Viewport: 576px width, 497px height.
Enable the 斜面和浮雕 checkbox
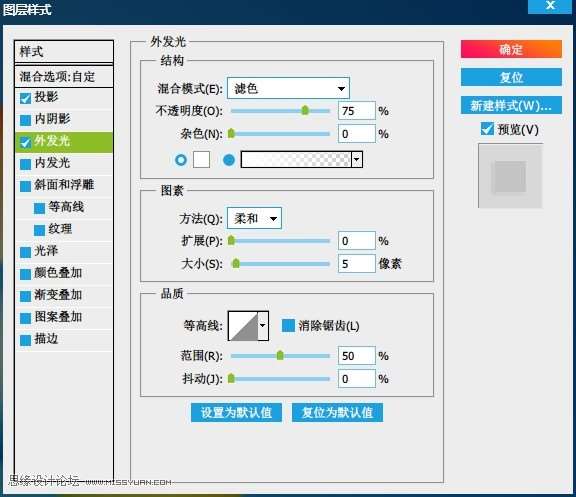coord(25,186)
